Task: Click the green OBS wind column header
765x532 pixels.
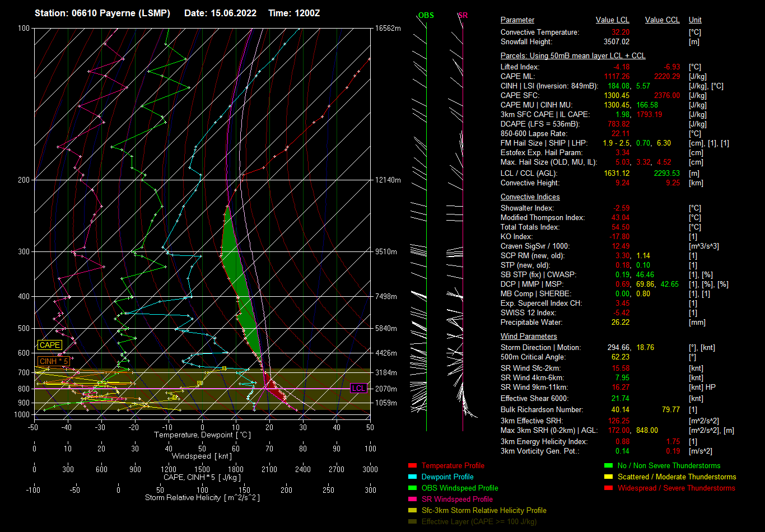Action: tap(426, 16)
